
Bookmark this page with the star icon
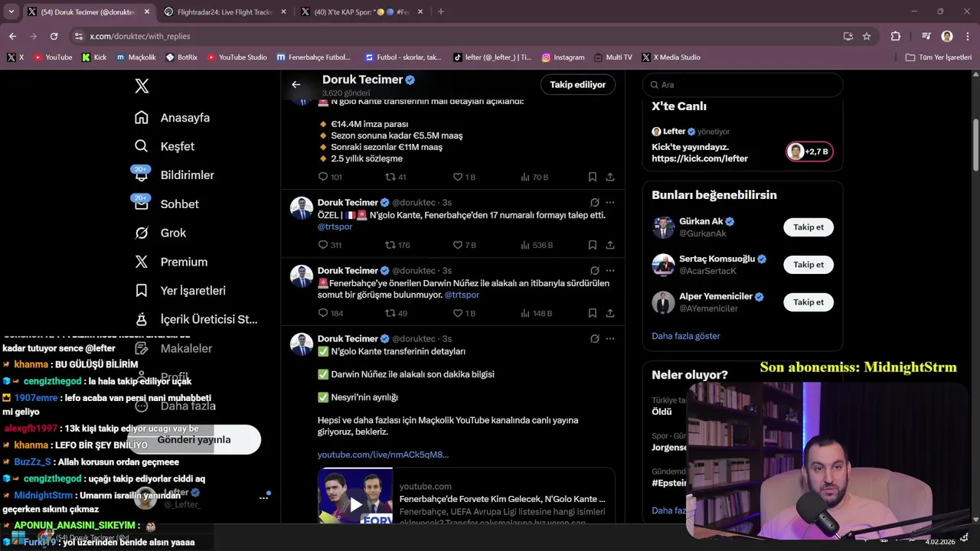click(867, 36)
